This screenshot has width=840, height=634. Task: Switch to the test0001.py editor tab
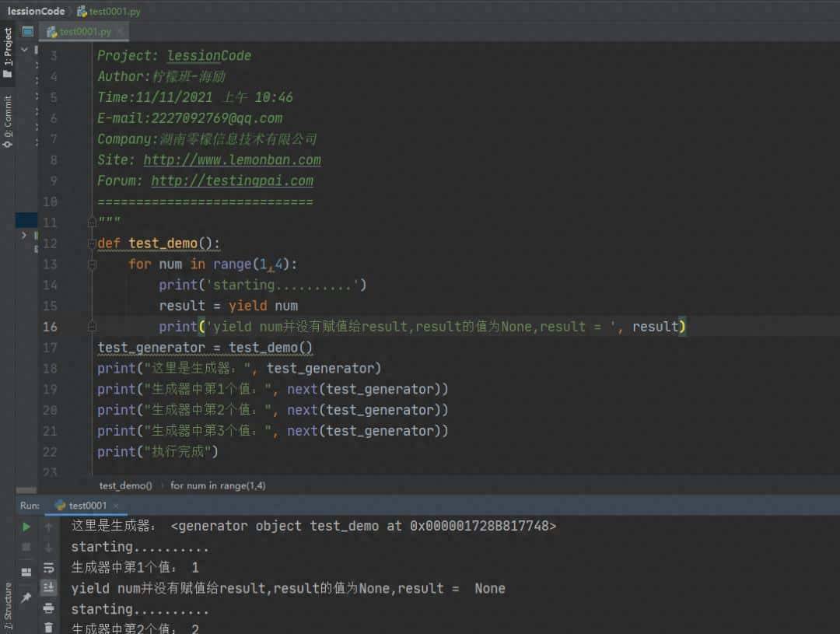point(82,32)
